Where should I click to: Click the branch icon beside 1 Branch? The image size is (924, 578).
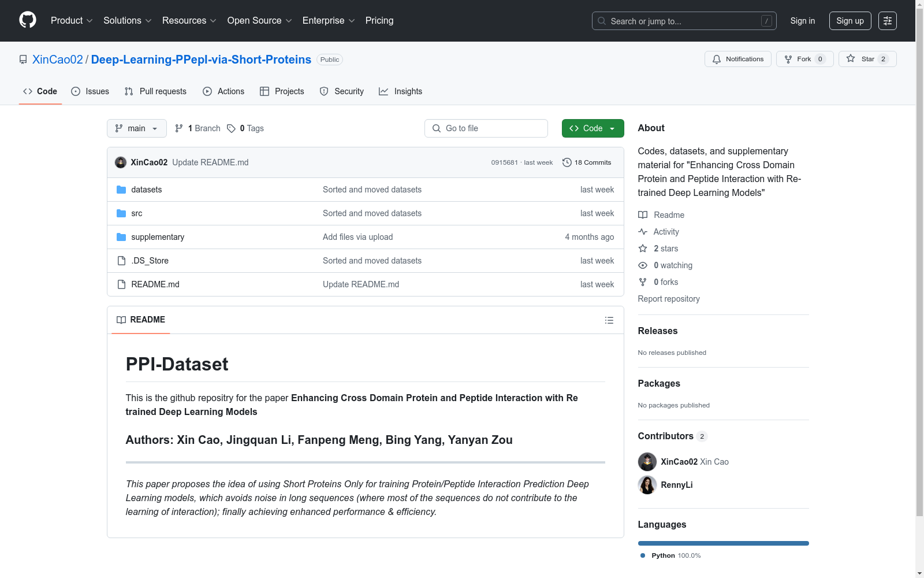pos(179,128)
